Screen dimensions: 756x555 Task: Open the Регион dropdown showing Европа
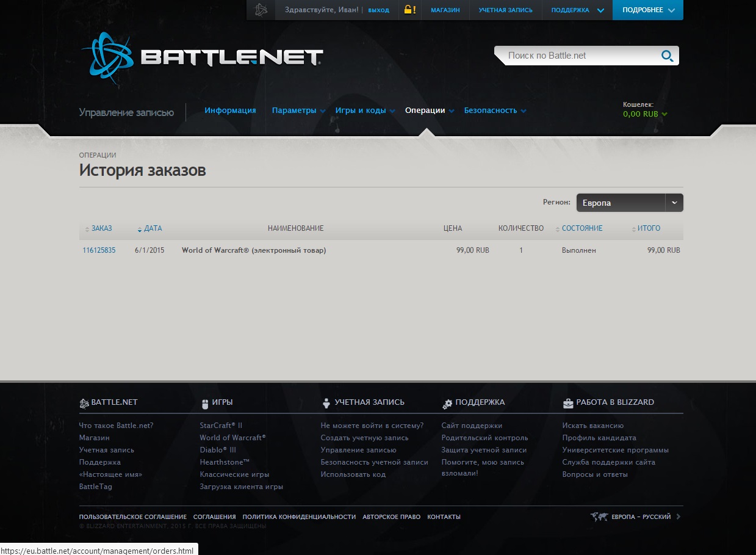pos(630,203)
